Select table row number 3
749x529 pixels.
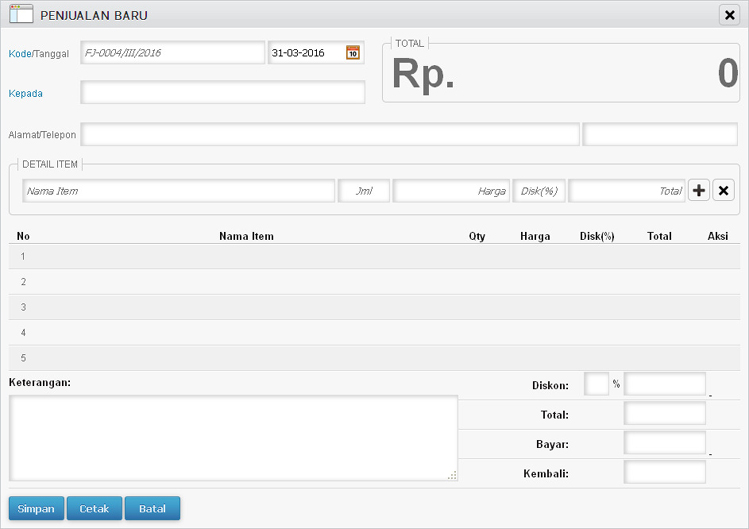click(x=374, y=307)
